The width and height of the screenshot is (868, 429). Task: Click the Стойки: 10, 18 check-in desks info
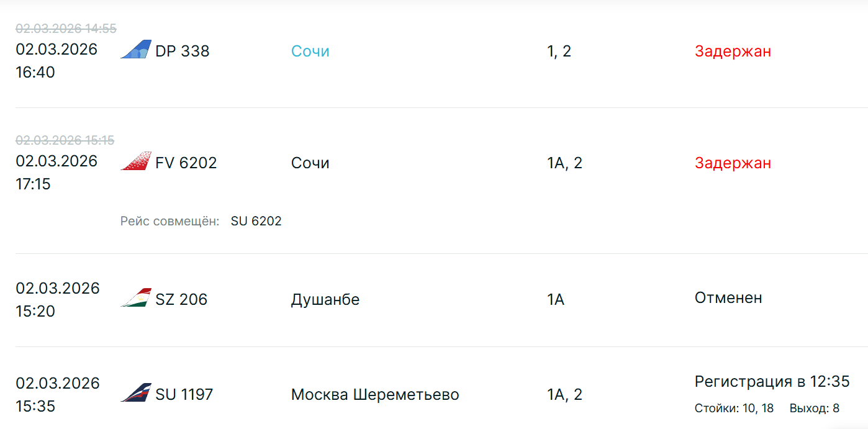tap(734, 408)
